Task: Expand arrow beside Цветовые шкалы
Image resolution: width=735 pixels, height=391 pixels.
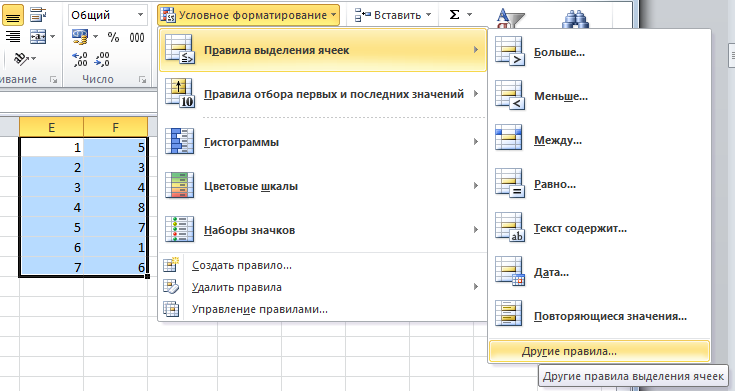Action: 476,186
